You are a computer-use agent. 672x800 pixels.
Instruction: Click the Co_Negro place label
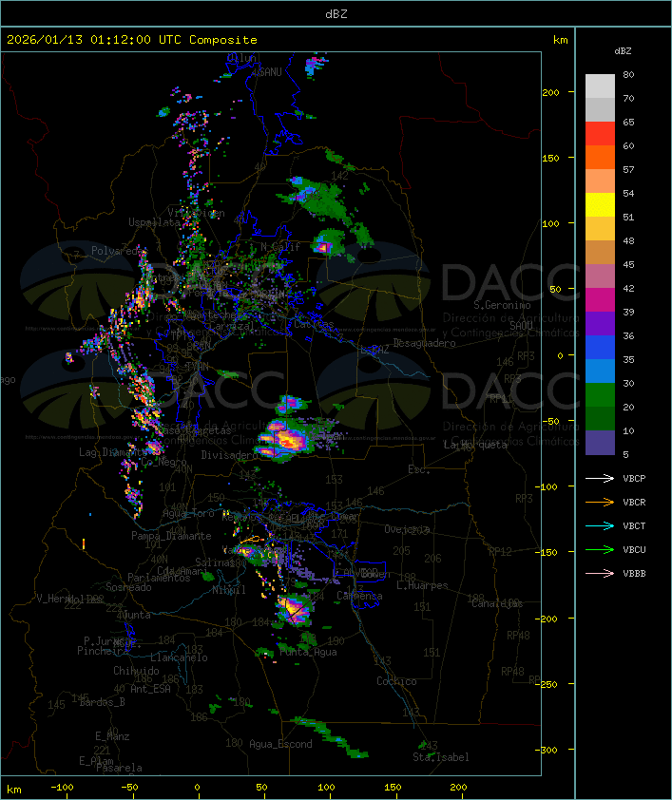(163, 462)
